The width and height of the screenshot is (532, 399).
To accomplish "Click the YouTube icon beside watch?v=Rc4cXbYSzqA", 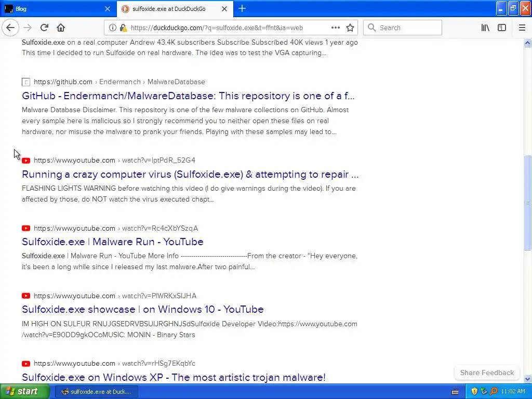I will tap(26, 229).
